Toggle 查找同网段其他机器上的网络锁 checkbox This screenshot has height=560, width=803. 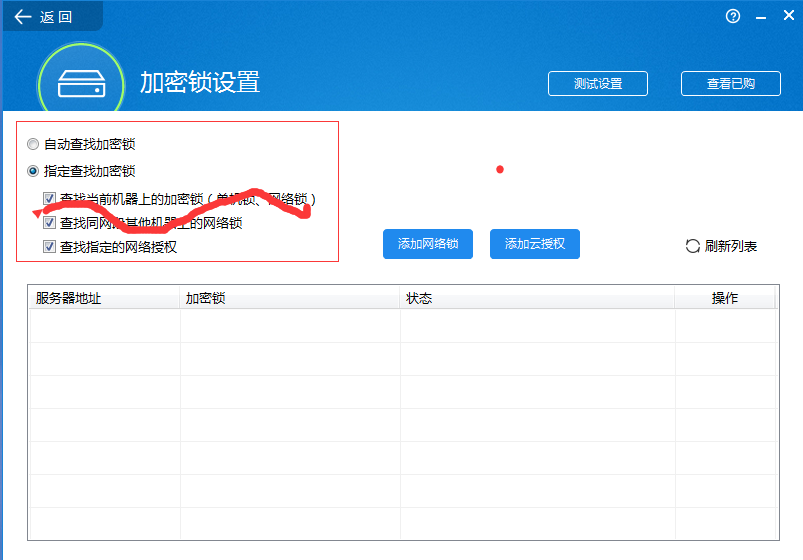coord(49,222)
